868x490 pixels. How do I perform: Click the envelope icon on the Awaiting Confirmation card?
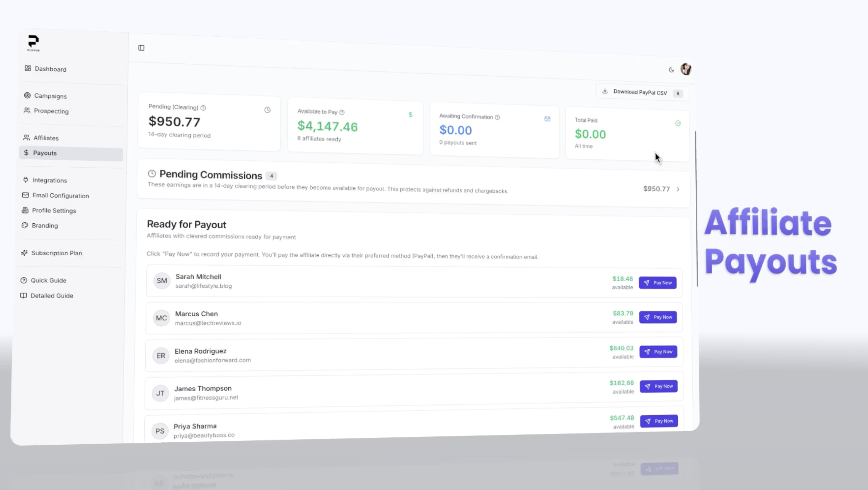point(547,119)
